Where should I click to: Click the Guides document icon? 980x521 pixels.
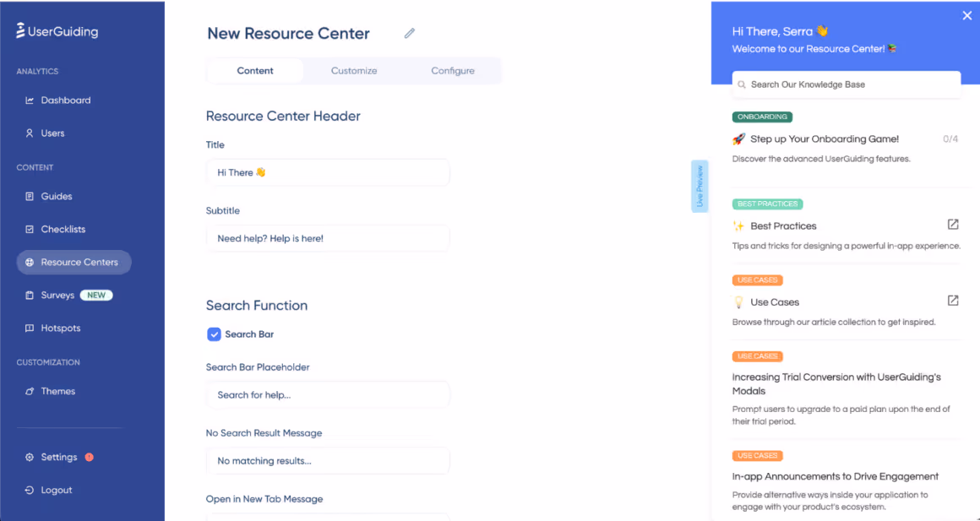(x=30, y=196)
